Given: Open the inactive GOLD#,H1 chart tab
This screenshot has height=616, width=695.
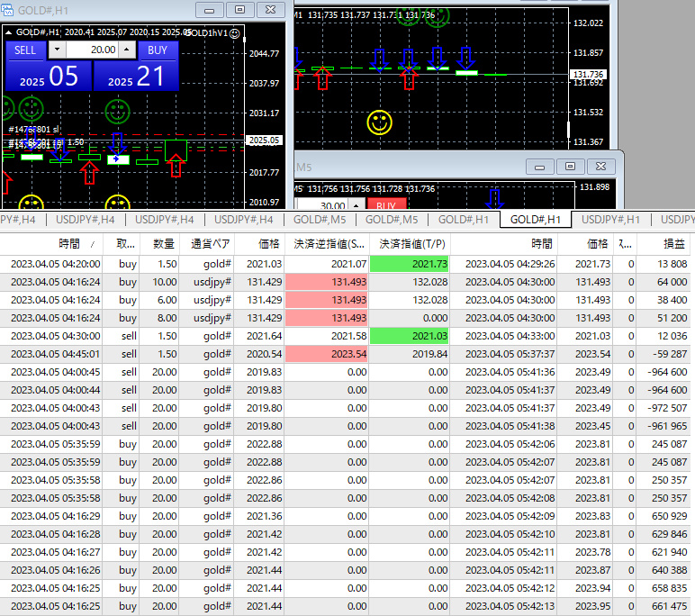Looking at the screenshot, I should click(x=464, y=220).
